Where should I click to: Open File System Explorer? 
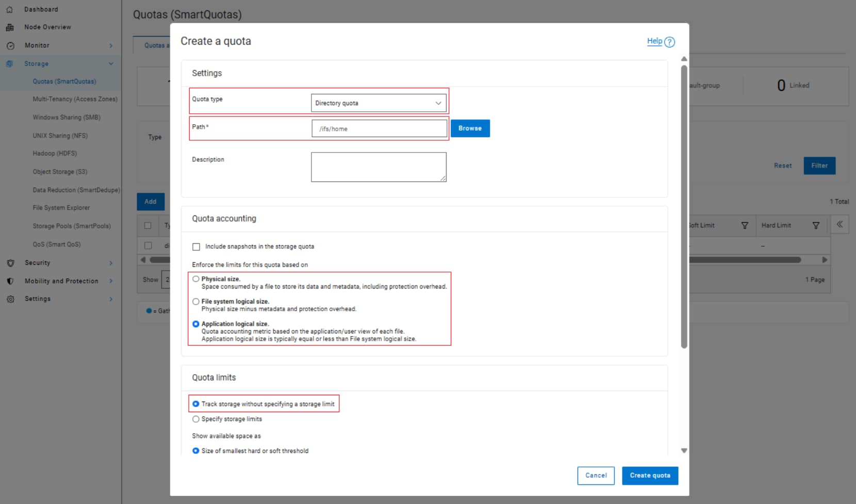tap(61, 208)
